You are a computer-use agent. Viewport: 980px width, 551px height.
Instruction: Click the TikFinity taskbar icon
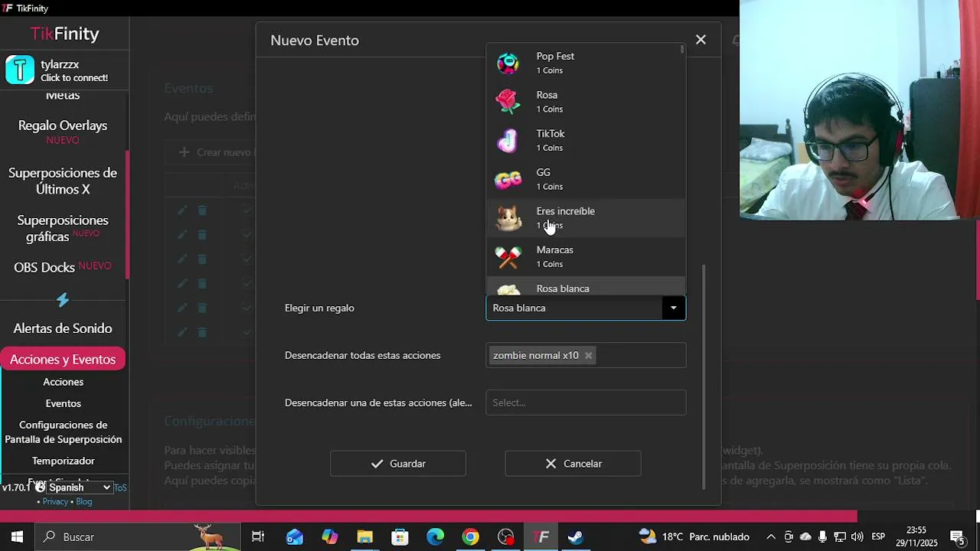pos(541,537)
